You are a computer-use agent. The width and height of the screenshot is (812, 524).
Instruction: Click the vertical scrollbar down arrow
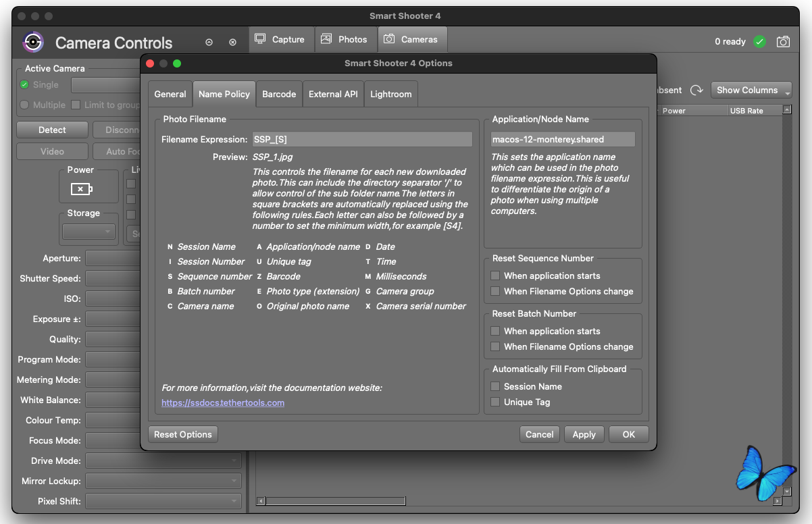787,491
